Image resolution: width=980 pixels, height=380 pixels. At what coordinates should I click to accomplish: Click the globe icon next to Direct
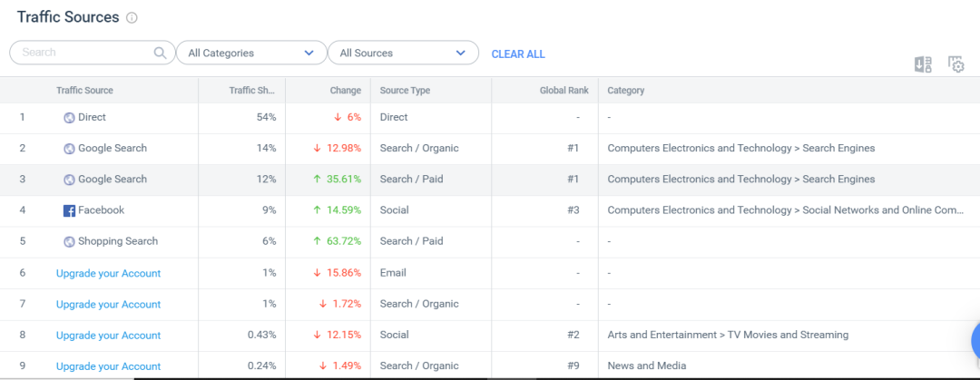coord(69,118)
